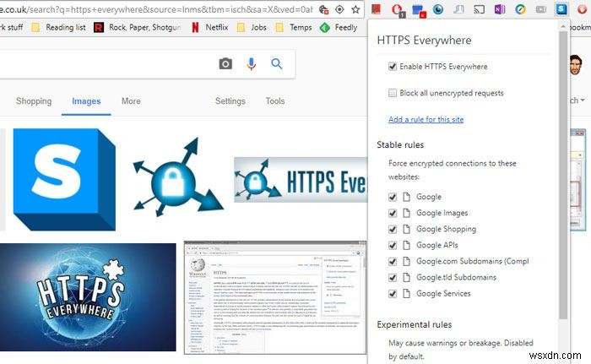Click the HTTPS Everywhere extension icon in the toolbar
The width and height of the screenshot is (591, 364).
[x=561, y=8]
